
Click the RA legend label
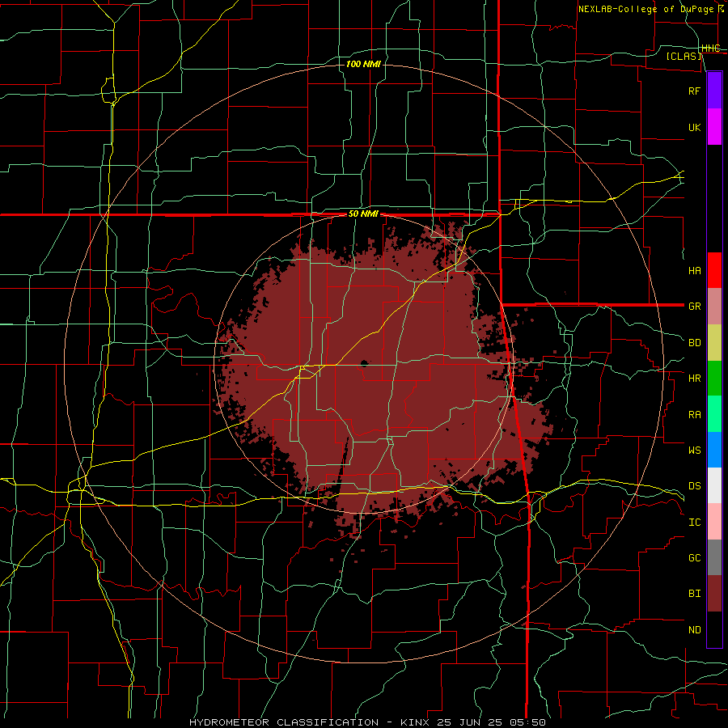pyautogui.click(x=694, y=415)
